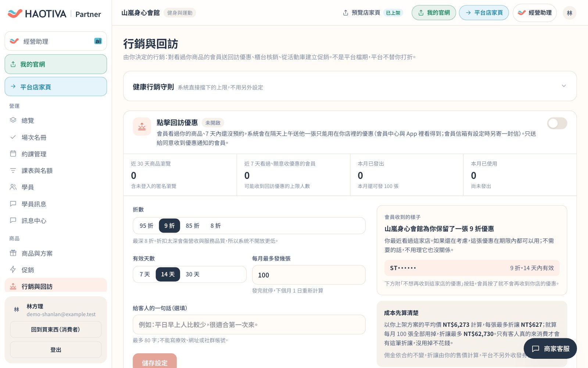Open 行銷與回訪 in the sidebar
The image size is (588, 368).
coord(56,286)
